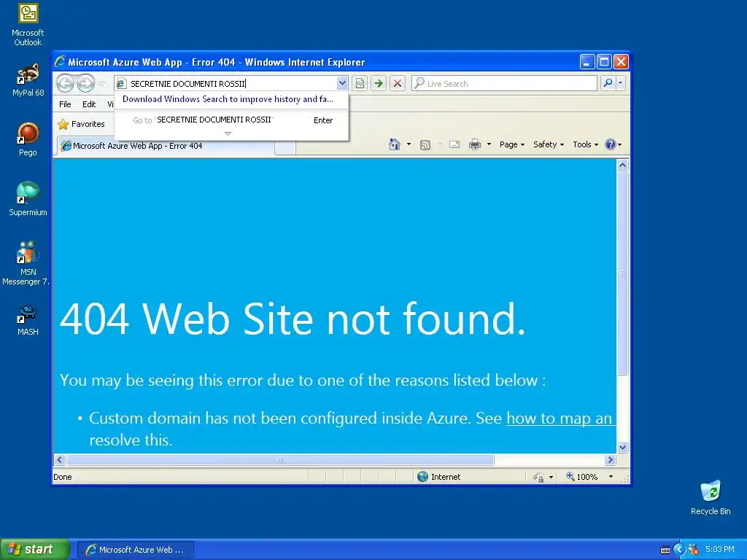This screenshot has height=560, width=747.
Task: Click the red Stop loading button
Action: 398,83
